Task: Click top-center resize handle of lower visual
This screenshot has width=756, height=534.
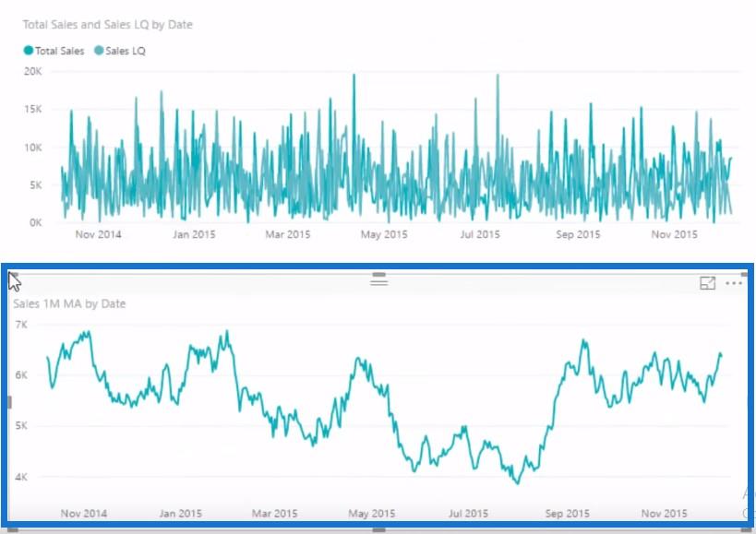Action: coord(379,275)
